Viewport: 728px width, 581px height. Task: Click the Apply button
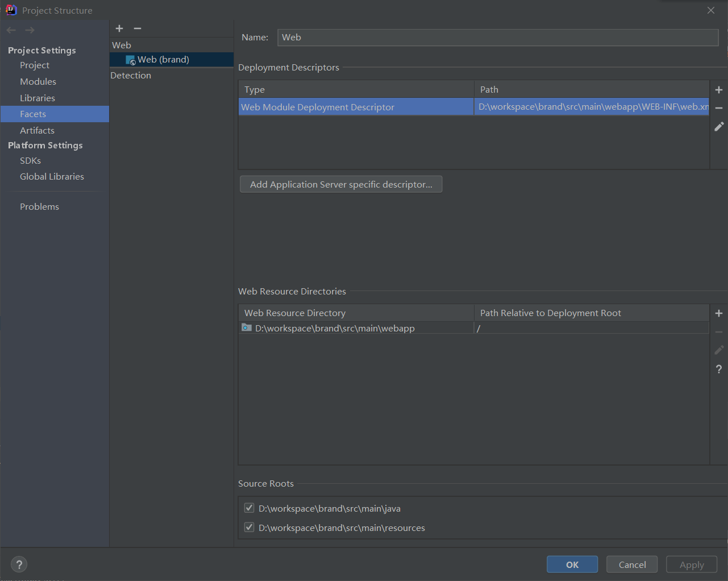(x=692, y=565)
